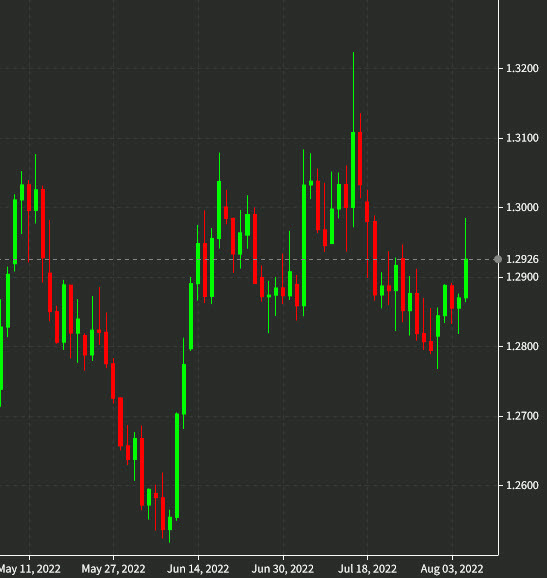
Task: Select the current price label 1.2926
Action: point(522,260)
